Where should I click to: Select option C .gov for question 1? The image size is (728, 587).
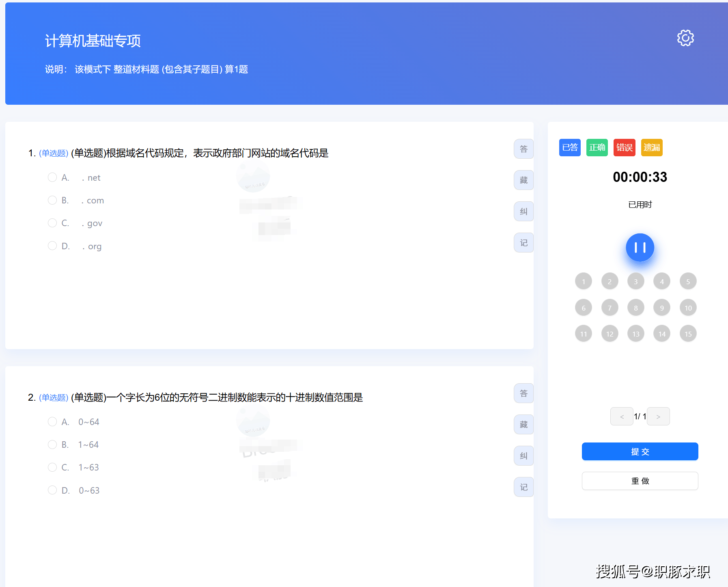[x=52, y=223]
